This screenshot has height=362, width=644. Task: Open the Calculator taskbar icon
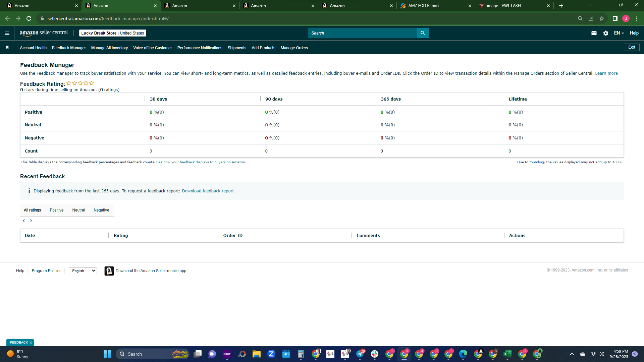301,354
